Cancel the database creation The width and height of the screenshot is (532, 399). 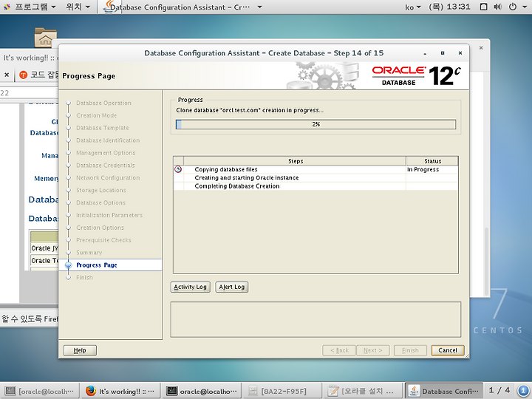coord(448,350)
